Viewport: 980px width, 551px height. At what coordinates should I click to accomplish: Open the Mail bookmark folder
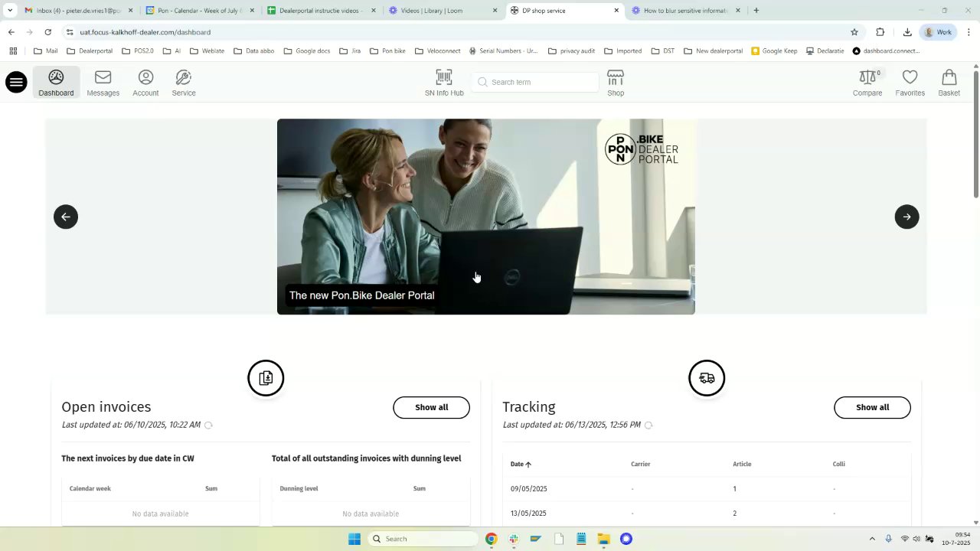click(46, 51)
